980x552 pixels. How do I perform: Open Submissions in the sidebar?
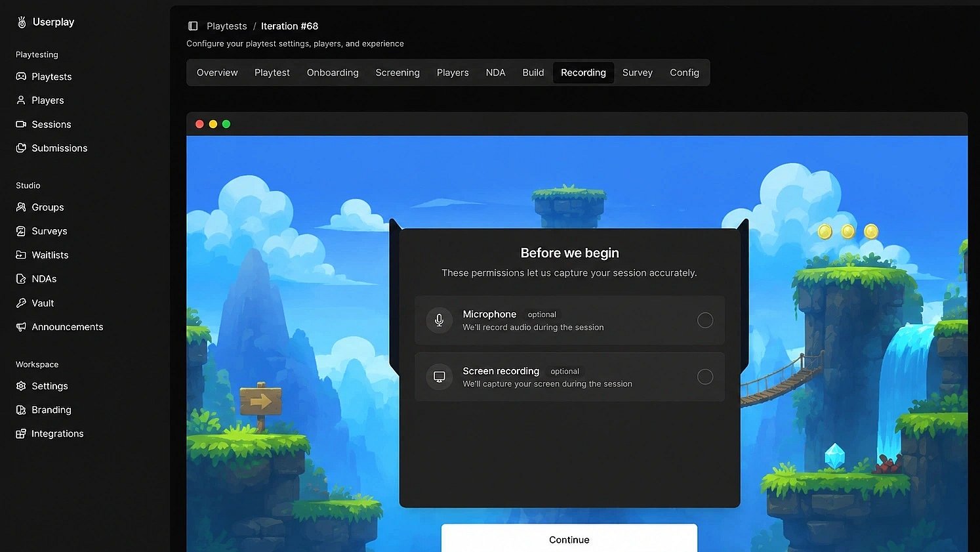(59, 148)
